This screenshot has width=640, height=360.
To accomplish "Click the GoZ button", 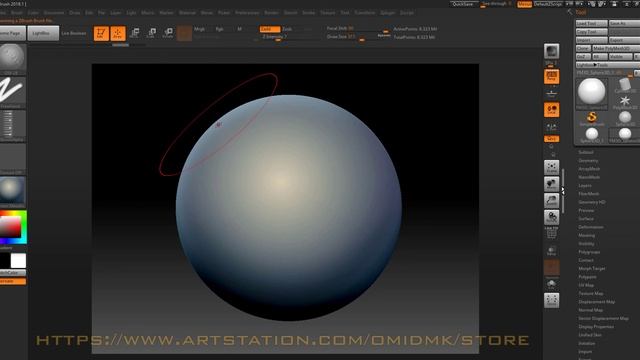I will tap(583, 56).
